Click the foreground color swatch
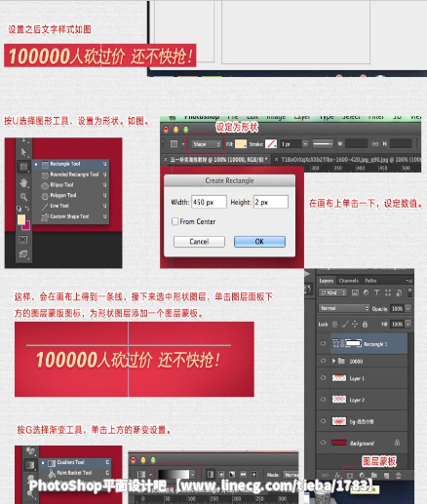The width and height of the screenshot is (427, 504). tap(21, 219)
